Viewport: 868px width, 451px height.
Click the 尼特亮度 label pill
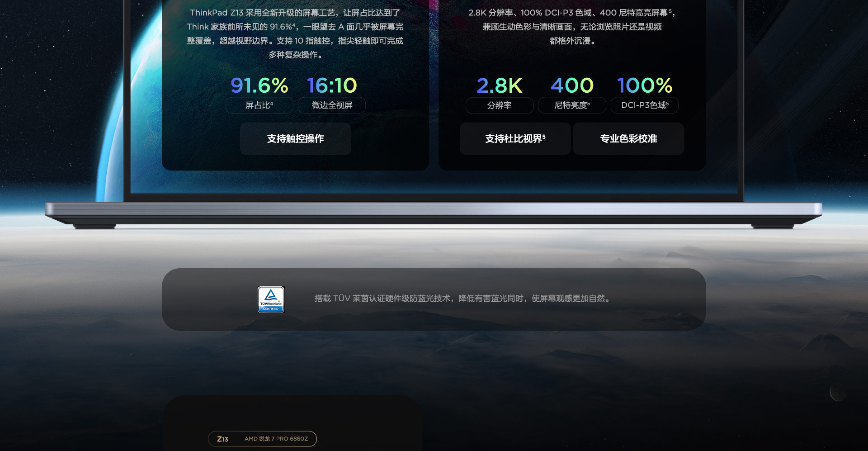pos(572,105)
